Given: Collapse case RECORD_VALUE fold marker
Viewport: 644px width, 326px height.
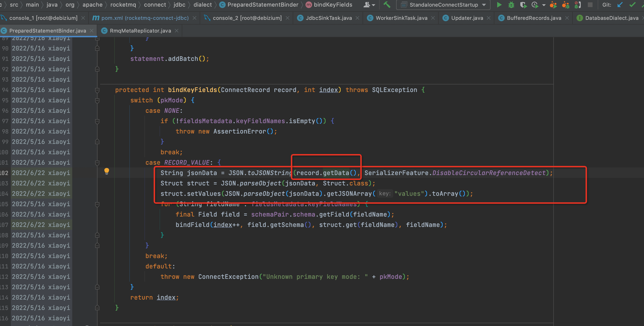Looking at the screenshot, I should coord(97,163).
